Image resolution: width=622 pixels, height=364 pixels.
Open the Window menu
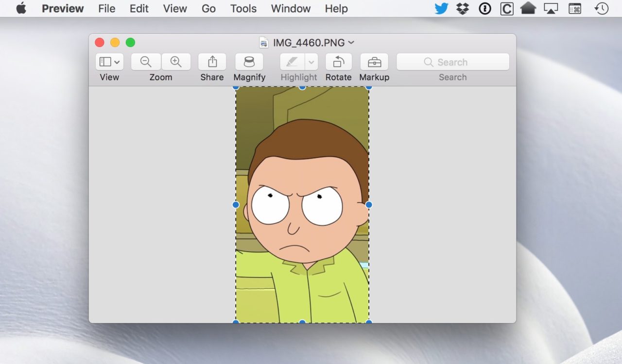[291, 8]
